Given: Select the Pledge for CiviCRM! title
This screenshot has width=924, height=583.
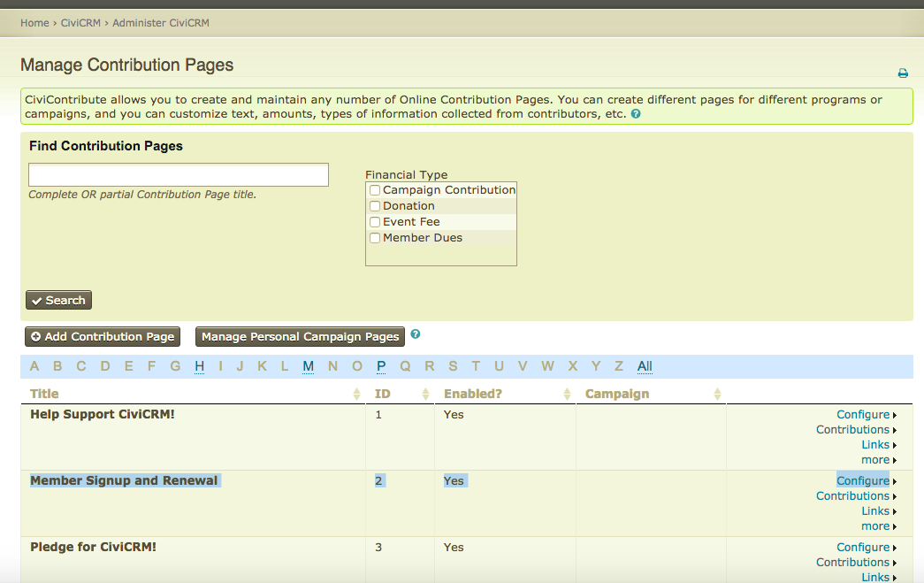Looking at the screenshot, I should [93, 547].
